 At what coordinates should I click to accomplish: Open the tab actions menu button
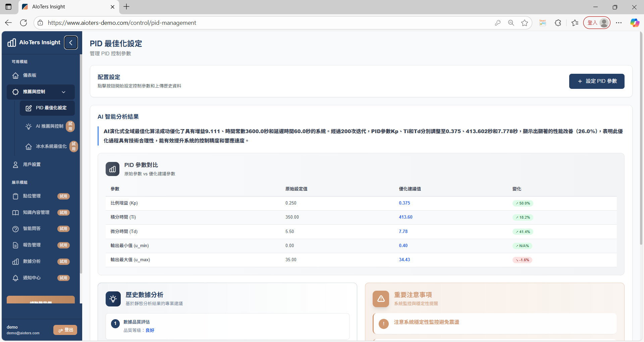click(x=8, y=7)
